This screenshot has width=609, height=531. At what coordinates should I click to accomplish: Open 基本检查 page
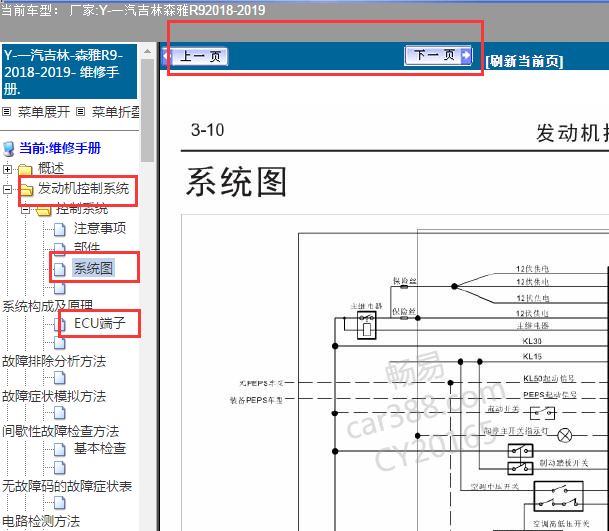point(100,449)
